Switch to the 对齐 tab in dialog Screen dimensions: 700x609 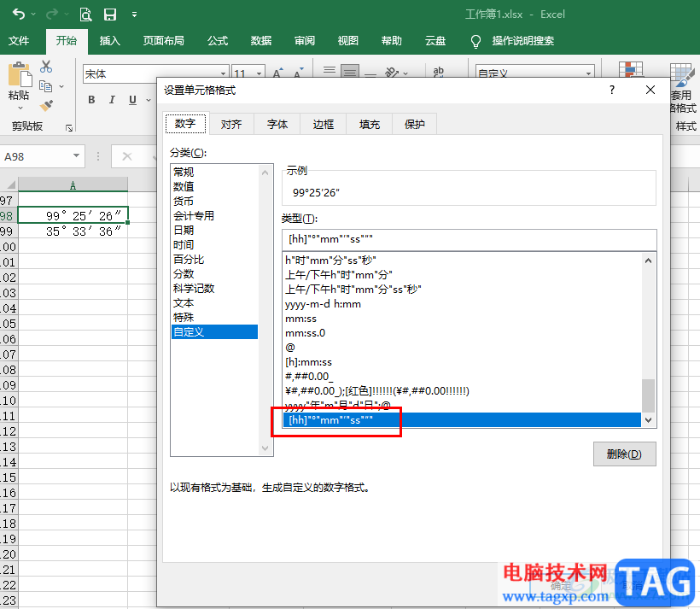coord(231,124)
